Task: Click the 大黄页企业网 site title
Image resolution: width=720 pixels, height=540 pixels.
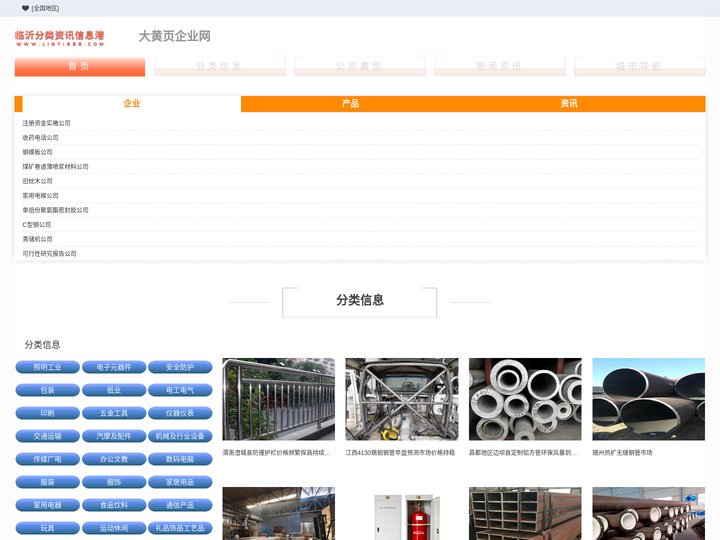Action: click(174, 36)
